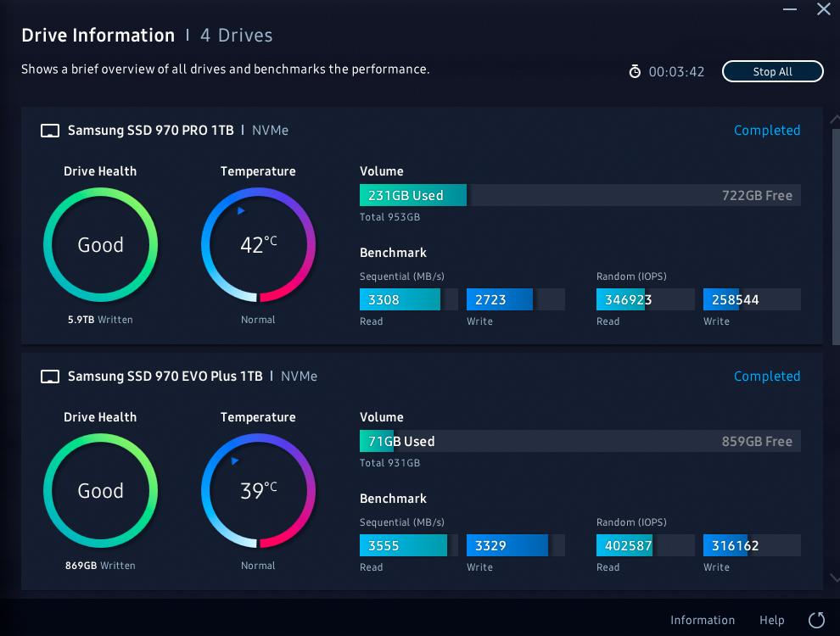Close the Drive Information window
Screen dimensions: 840x636
pos(823,8)
